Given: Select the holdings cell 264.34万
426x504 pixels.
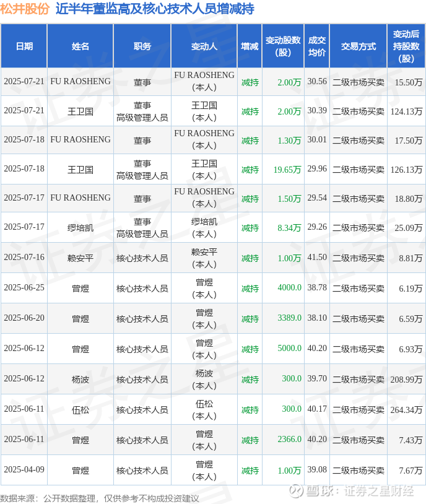Looking at the screenshot, I should click(x=406, y=410).
